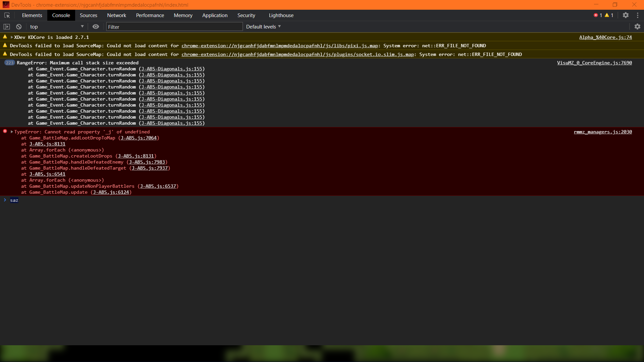Minimize the DevTools window
Viewport: 644px width, 362px height.
click(596, 5)
